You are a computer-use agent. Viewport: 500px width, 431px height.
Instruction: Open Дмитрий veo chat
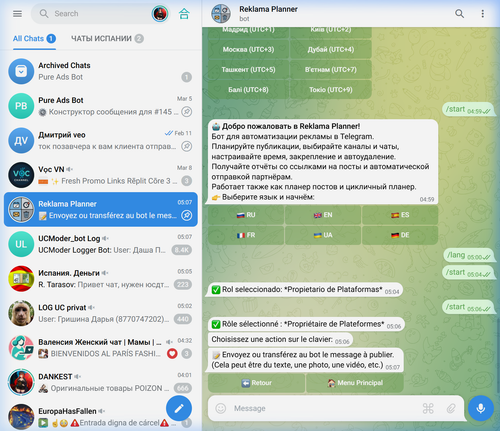[x=100, y=140]
